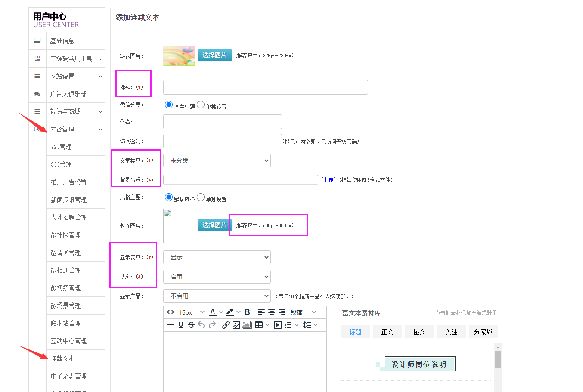Screen dimensions: 583x392
Task: Select 单独设置 for 微信分享
Action: [201, 105]
